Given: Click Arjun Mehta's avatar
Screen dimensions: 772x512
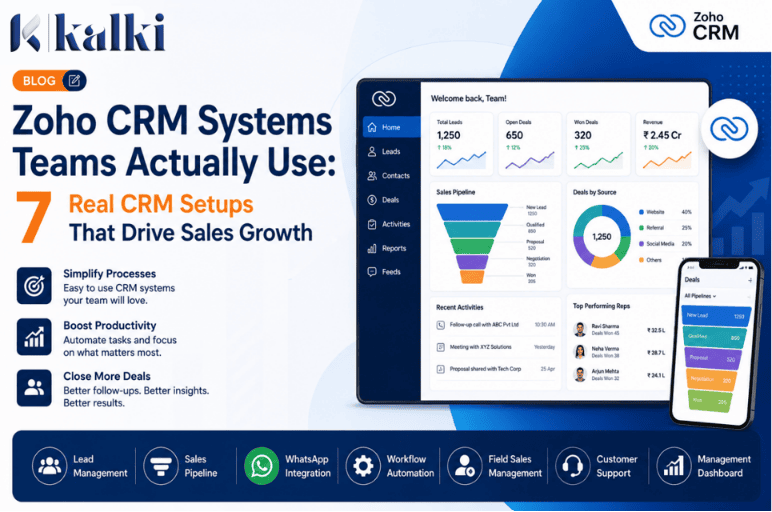Looking at the screenshot, I should coord(580,374).
